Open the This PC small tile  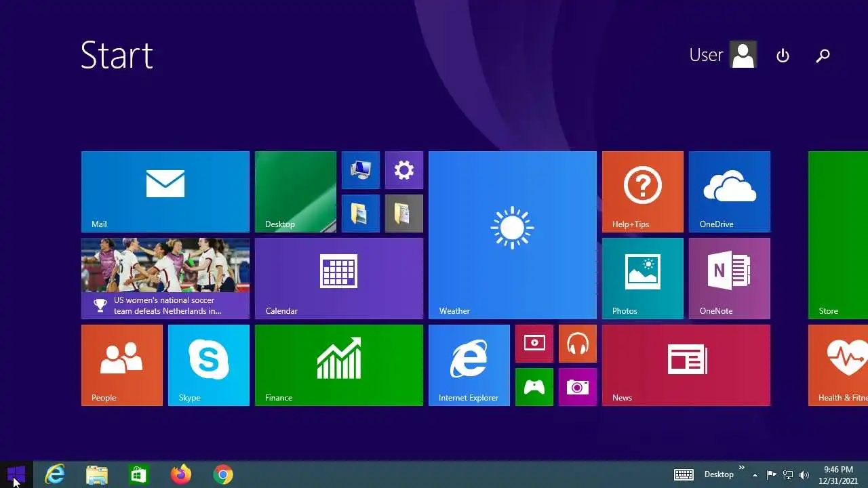point(361,170)
